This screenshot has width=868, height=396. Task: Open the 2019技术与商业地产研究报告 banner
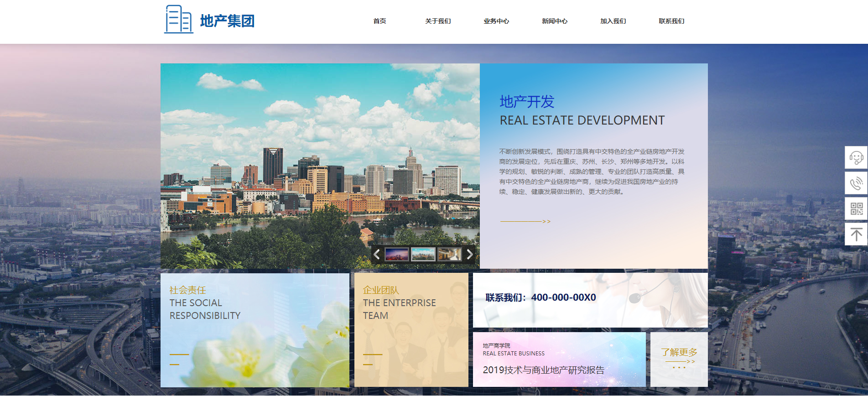[559, 360]
